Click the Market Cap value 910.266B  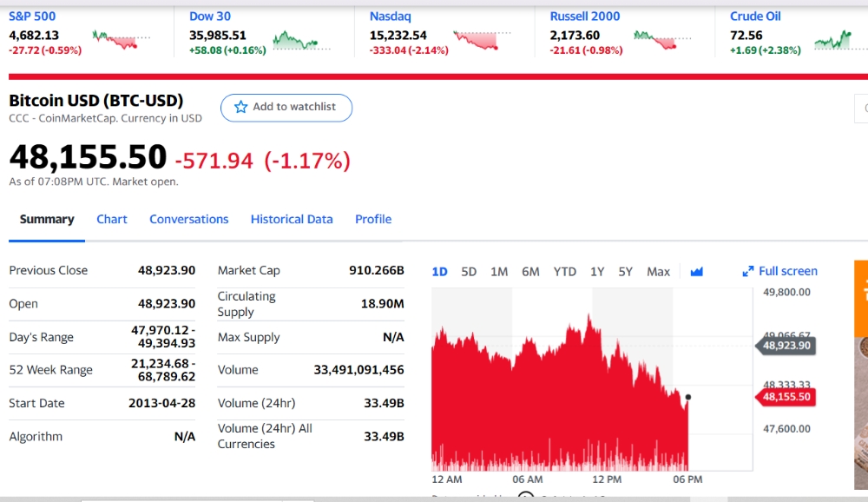click(377, 270)
